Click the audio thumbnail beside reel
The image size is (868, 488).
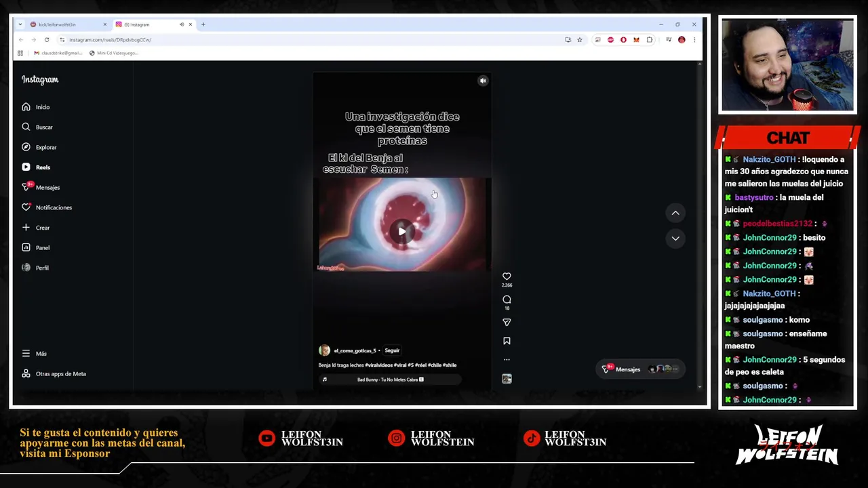point(507,379)
